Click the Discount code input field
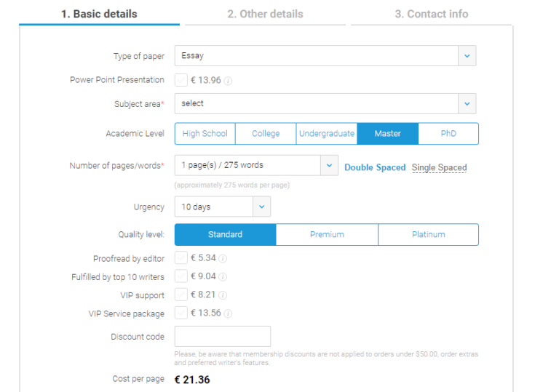The height and width of the screenshot is (392, 559). [223, 337]
